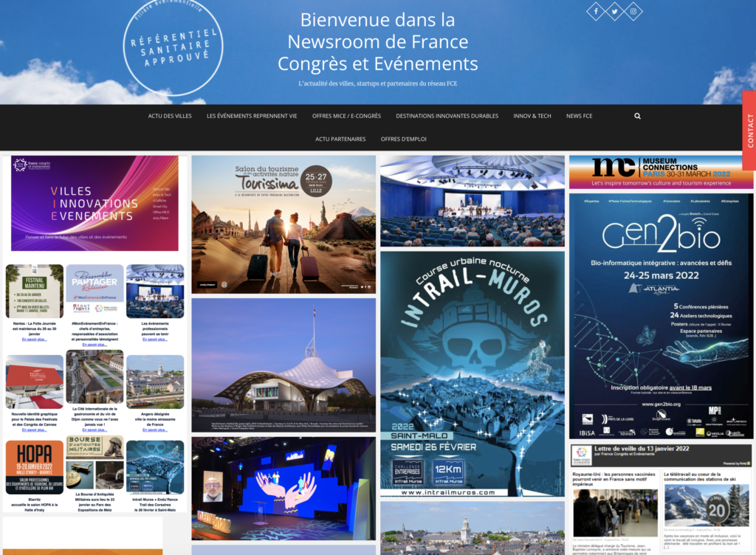Screen dimensions: 756x555
Task: View the Centre Pompidou-Metz building photo
Action: (283, 365)
